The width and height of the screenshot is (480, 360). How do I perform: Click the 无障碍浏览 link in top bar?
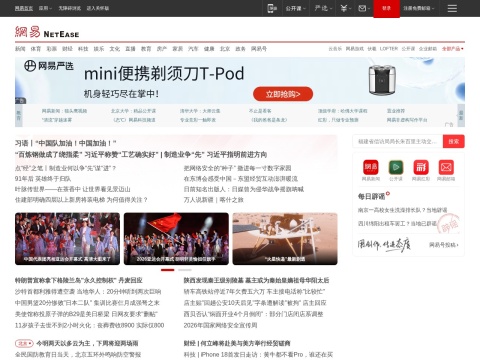coord(70,8)
